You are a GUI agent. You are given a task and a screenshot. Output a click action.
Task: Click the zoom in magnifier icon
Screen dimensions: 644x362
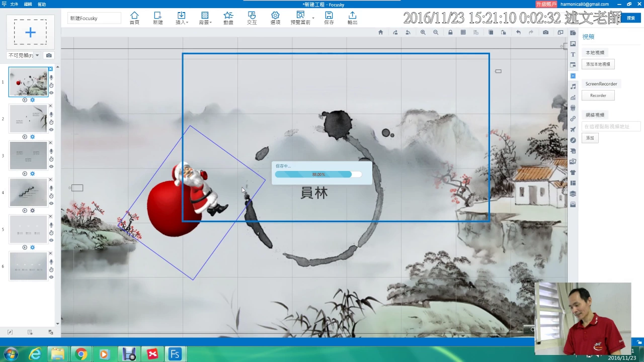423,32
